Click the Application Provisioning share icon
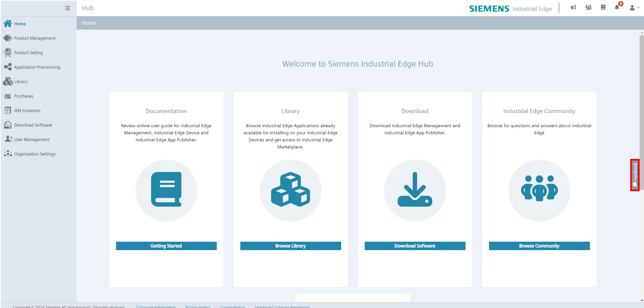 tap(8, 67)
